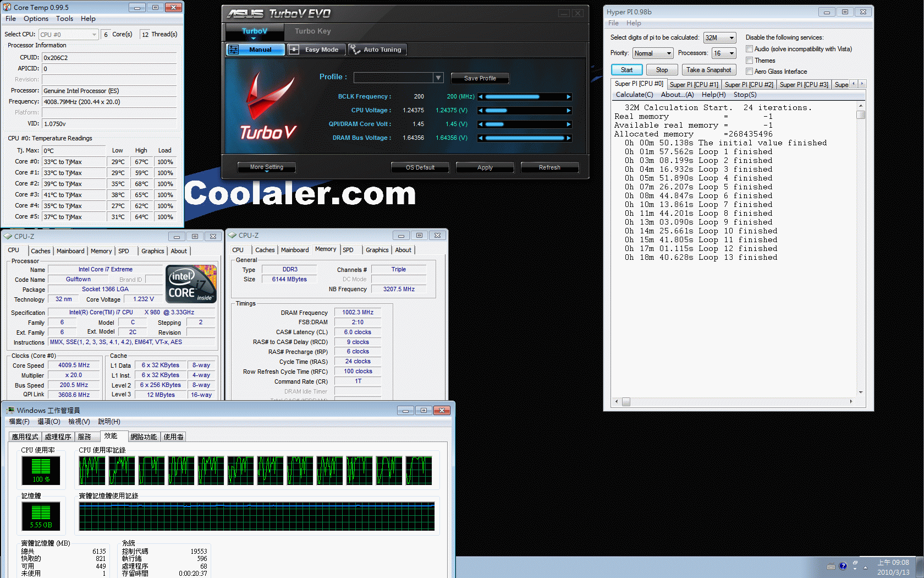
Task: Click the Start button in Hyper PI
Action: [626, 70]
